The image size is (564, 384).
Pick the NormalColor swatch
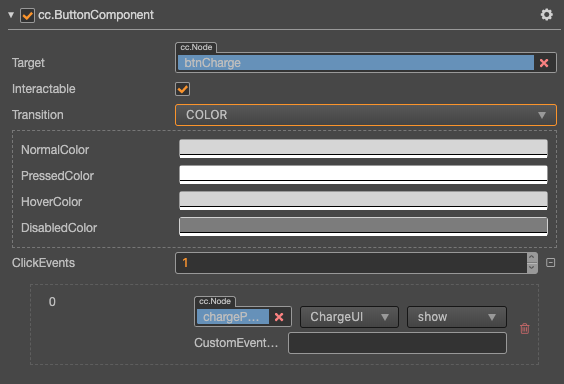(363, 149)
